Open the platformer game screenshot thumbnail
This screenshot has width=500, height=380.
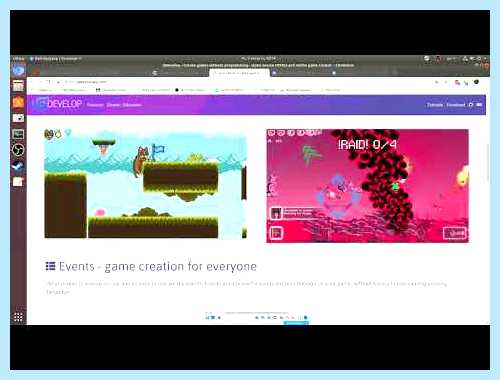(145, 185)
